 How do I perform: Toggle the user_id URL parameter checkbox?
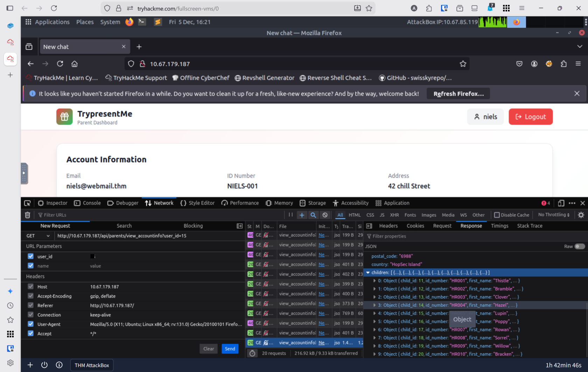31,256
